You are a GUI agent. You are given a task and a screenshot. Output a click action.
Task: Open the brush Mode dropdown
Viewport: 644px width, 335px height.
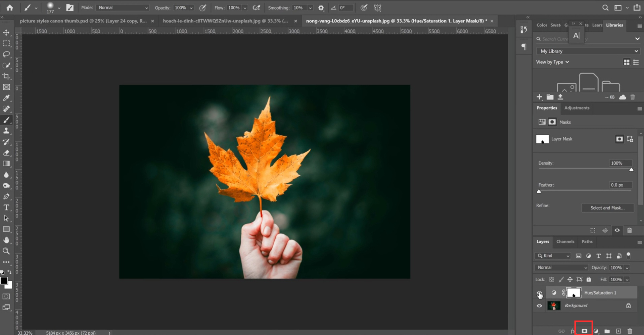point(123,8)
